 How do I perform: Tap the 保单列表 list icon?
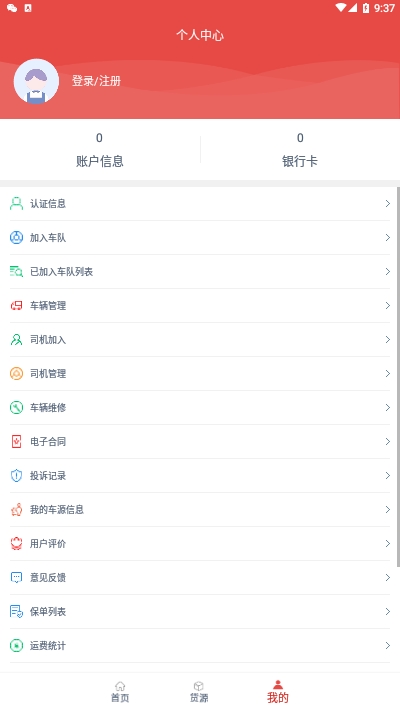(16, 611)
